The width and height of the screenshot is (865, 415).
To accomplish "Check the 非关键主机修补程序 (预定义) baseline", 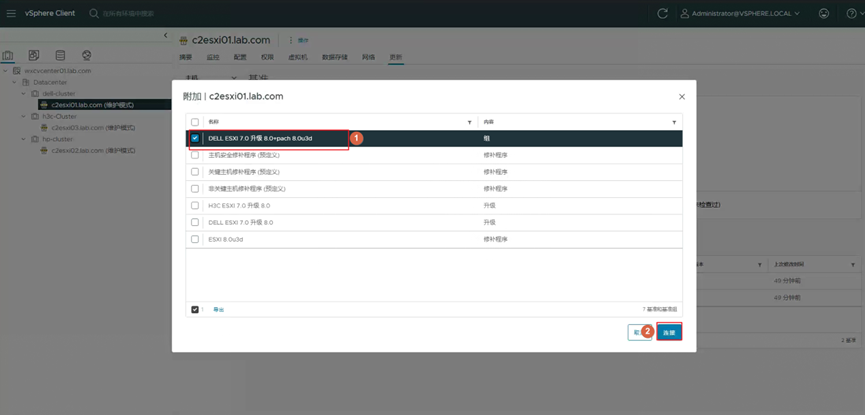I will point(195,189).
